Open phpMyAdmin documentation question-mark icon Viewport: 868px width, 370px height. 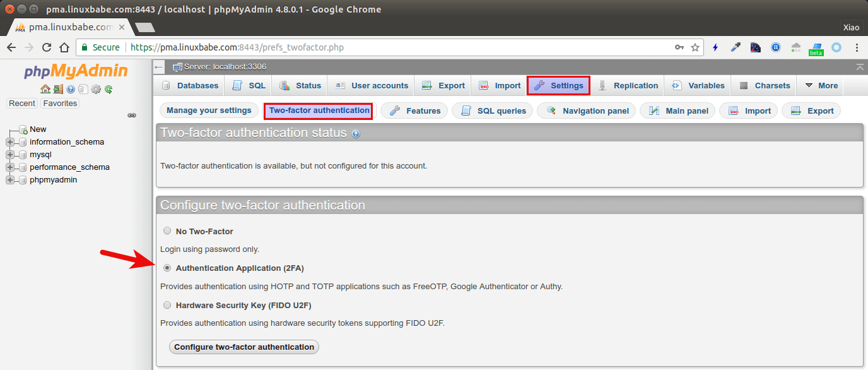(x=71, y=90)
